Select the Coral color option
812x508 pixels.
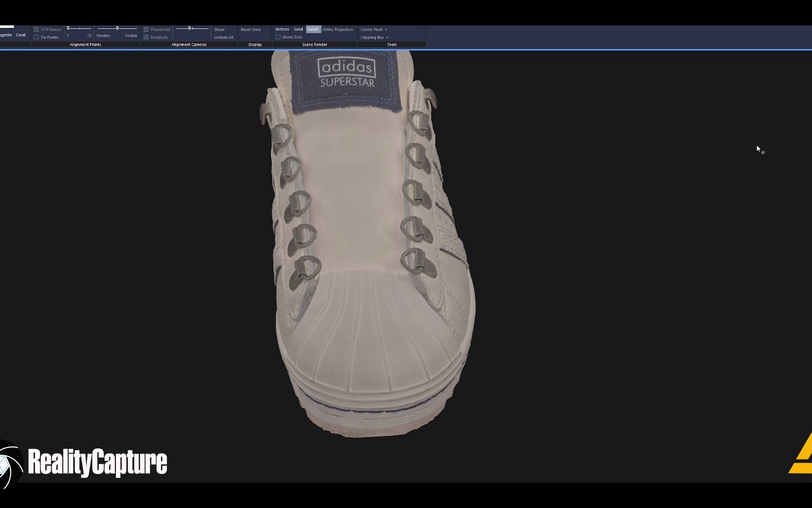pos(20,35)
